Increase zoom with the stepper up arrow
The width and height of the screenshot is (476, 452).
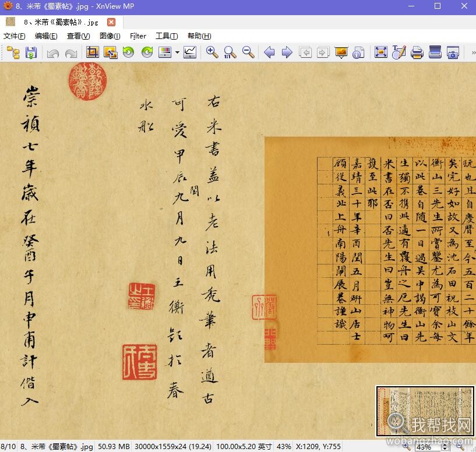pos(446,444)
